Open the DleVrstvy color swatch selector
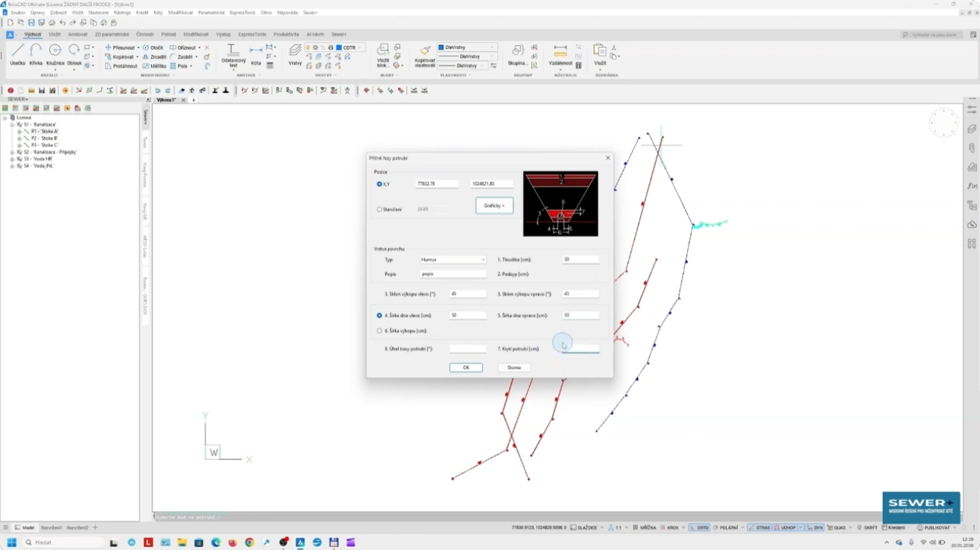Screen dimensions: 980x550 point(467,48)
